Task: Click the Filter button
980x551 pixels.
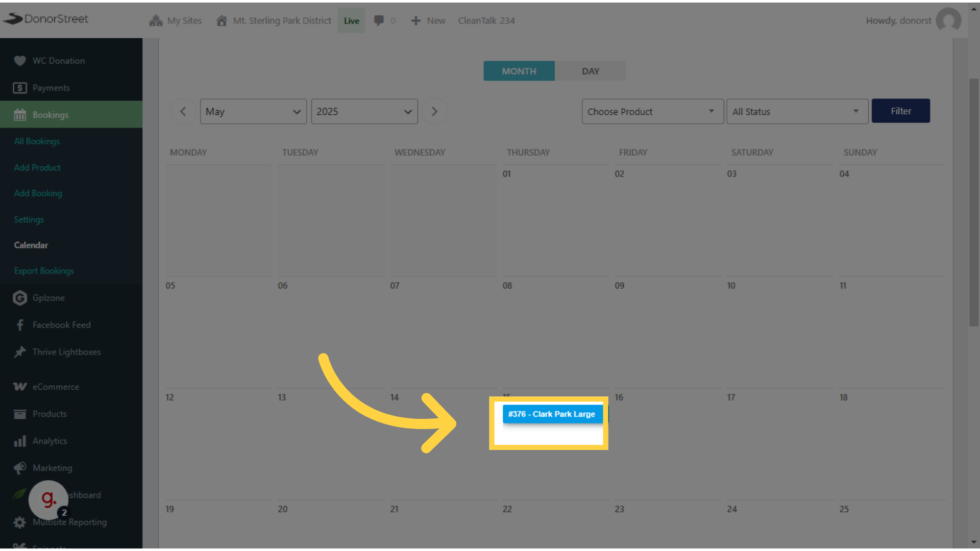Action: coord(901,111)
